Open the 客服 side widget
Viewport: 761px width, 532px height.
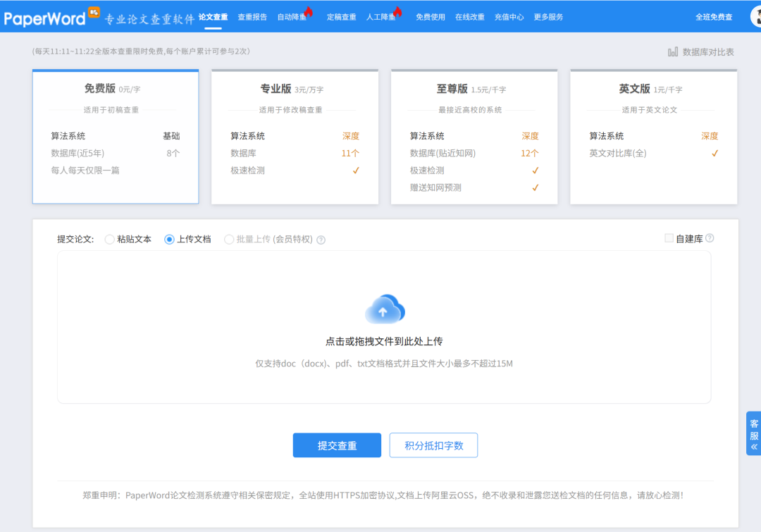(753, 433)
